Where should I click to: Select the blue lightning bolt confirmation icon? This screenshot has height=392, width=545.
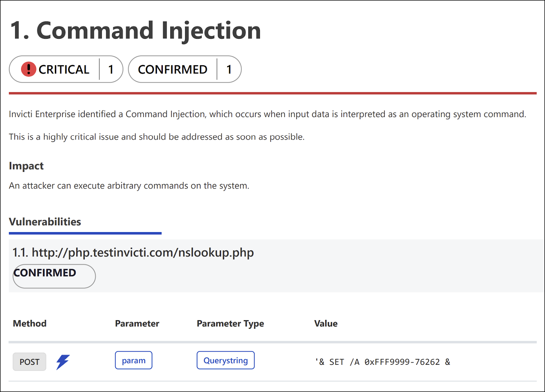pos(63,362)
